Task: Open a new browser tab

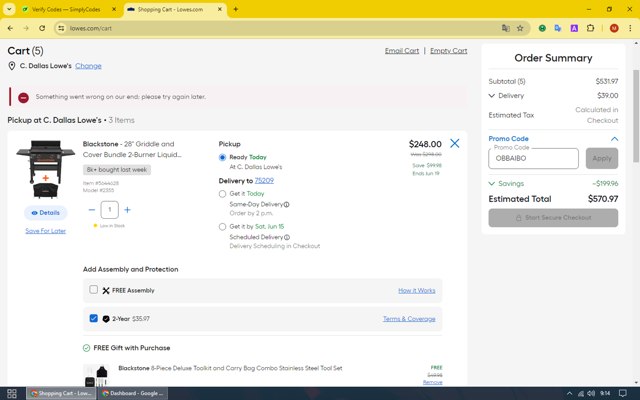Action: point(236,9)
